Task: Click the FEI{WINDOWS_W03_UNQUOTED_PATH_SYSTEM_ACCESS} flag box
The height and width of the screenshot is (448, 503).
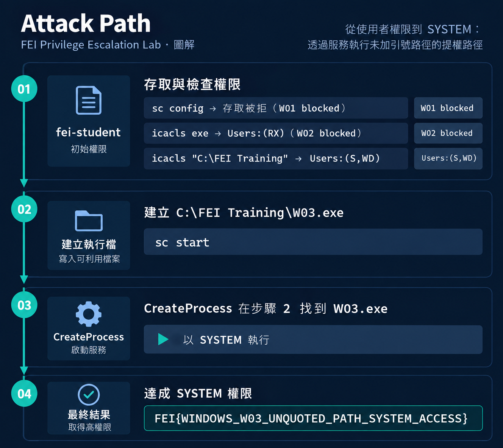Action: (x=313, y=418)
